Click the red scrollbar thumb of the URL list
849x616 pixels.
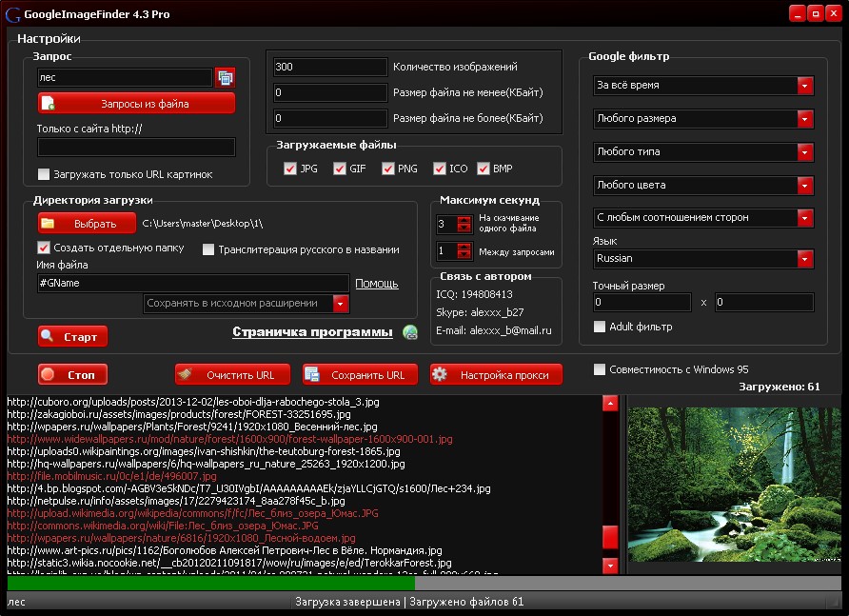pos(610,537)
